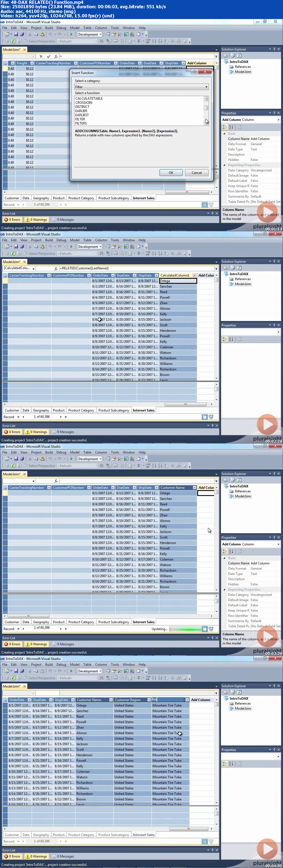Select the Model.bim node in the 00:01:13 Solution Explorer
Image resolution: width=283 pixels, height=868 pixels.
240,72
